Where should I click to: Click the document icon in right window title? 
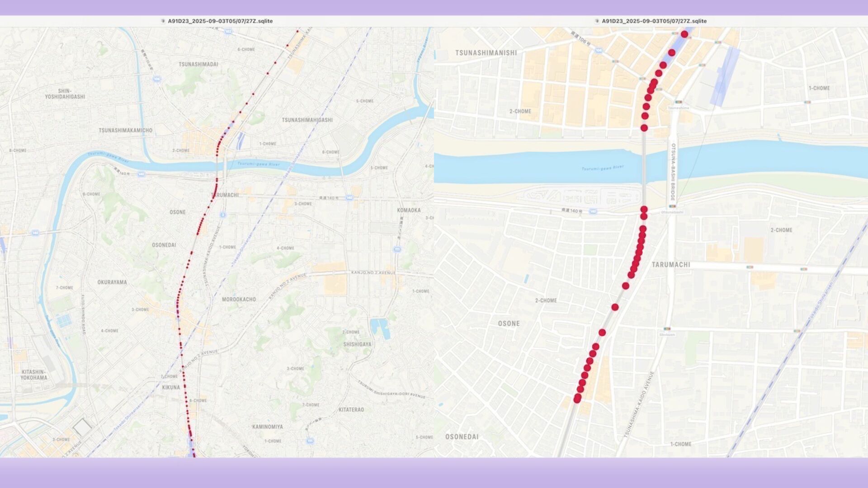click(597, 21)
